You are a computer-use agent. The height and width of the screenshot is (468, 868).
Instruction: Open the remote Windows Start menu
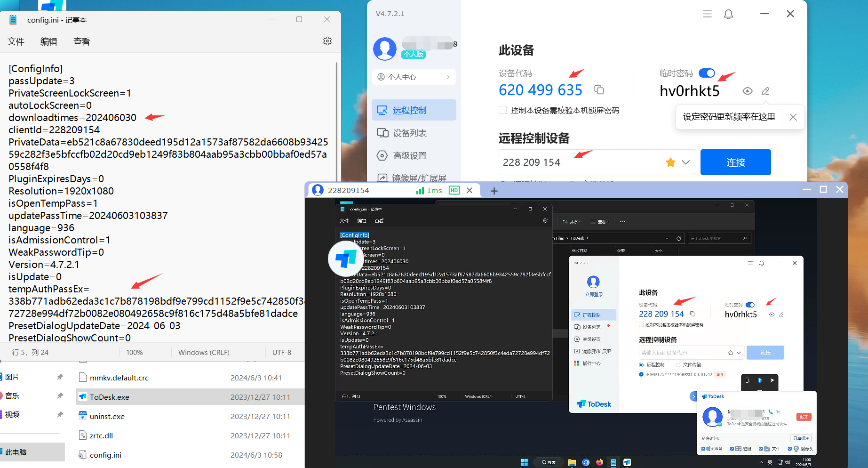tap(525, 462)
